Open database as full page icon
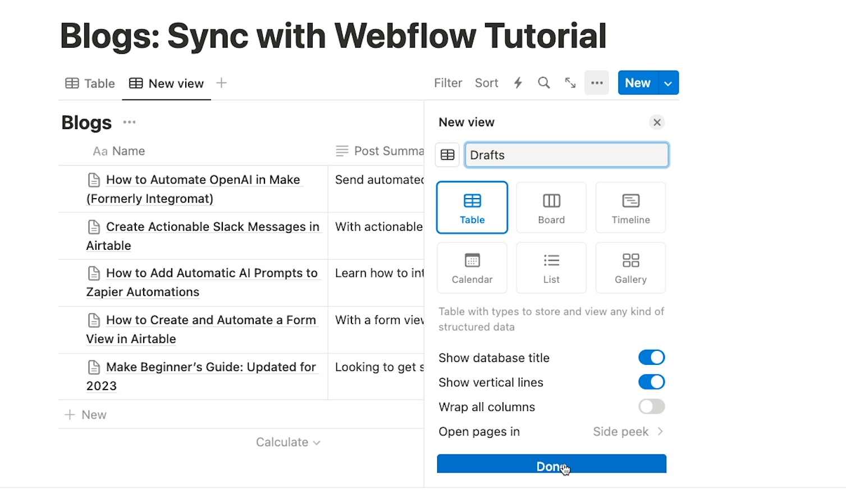 coord(570,83)
